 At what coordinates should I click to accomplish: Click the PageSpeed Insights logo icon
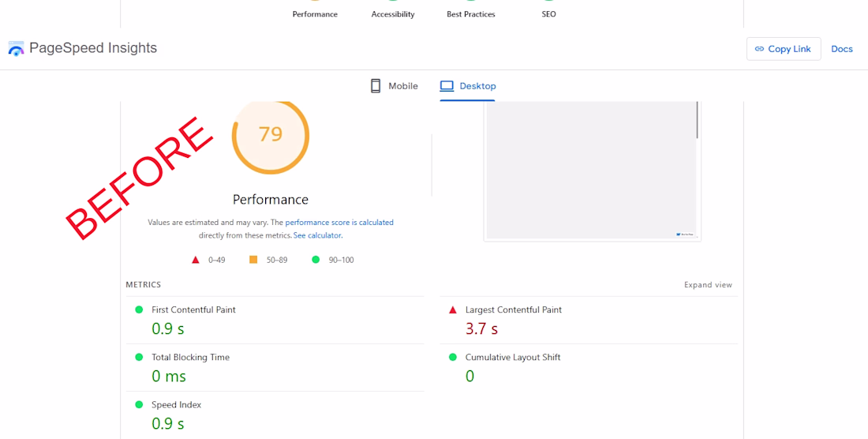pyautogui.click(x=16, y=49)
